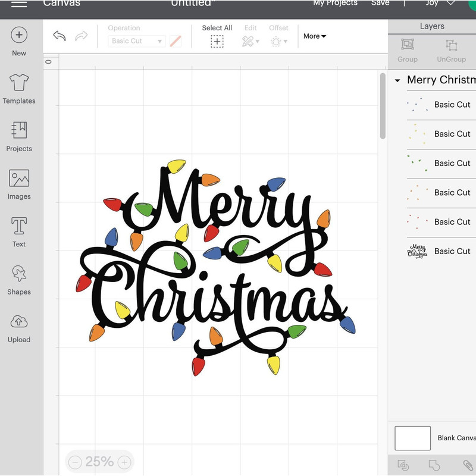
Task: Click the Select All button
Action: (x=217, y=36)
